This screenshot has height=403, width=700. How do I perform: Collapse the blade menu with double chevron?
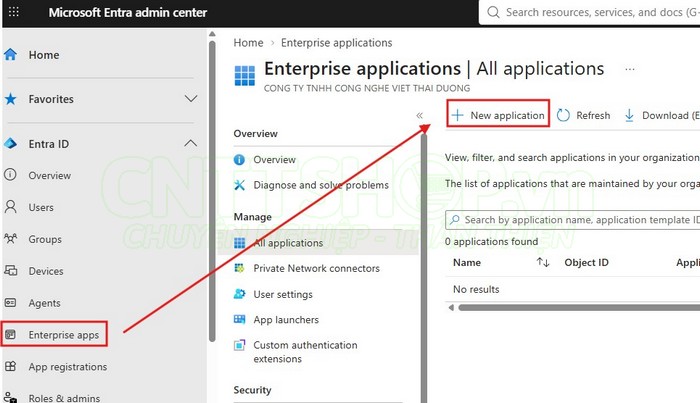[x=419, y=115]
